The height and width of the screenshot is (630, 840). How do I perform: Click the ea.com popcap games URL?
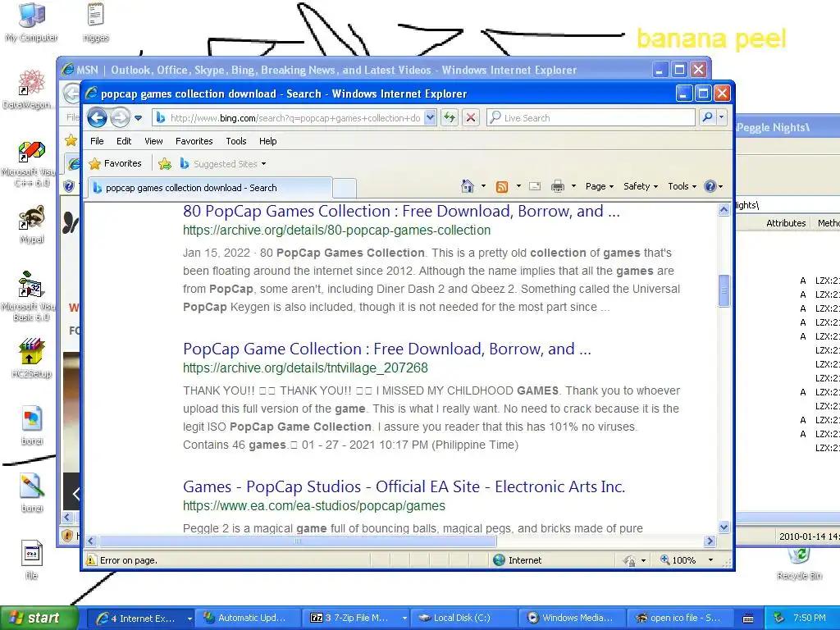point(314,505)
